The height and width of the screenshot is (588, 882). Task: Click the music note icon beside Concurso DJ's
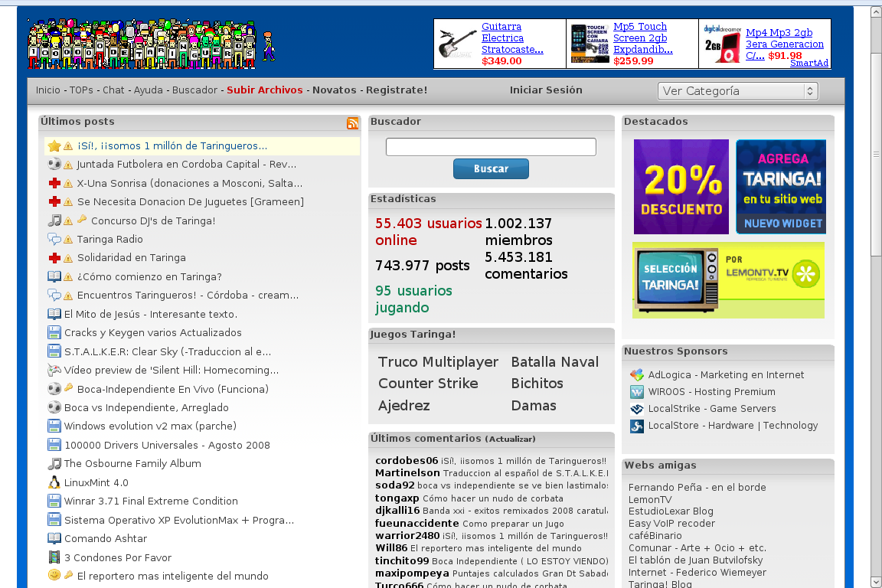(54, 220)
